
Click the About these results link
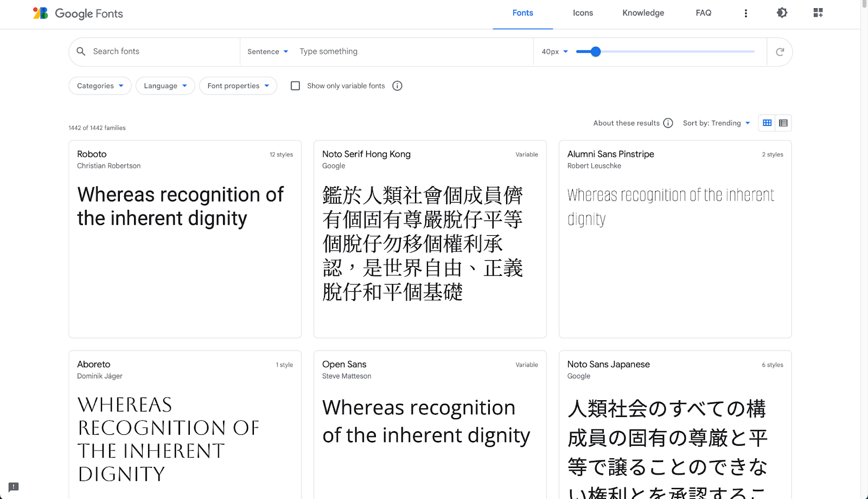point(626,123)
